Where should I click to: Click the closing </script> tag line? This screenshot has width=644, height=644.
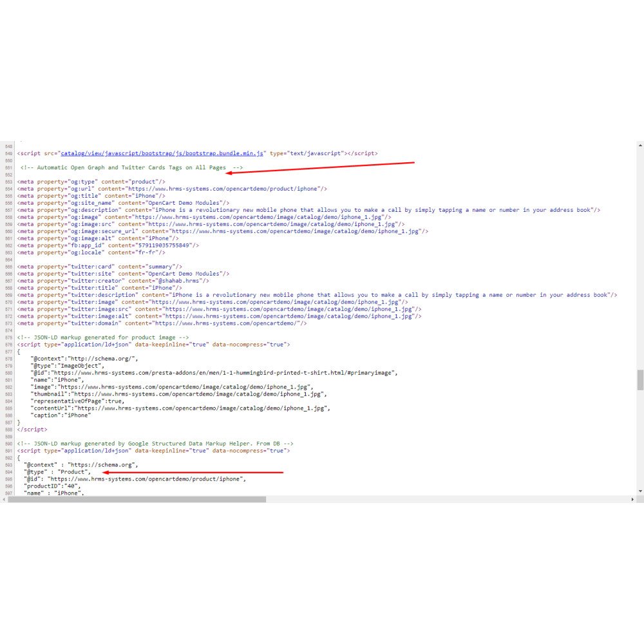click(32, 430)
